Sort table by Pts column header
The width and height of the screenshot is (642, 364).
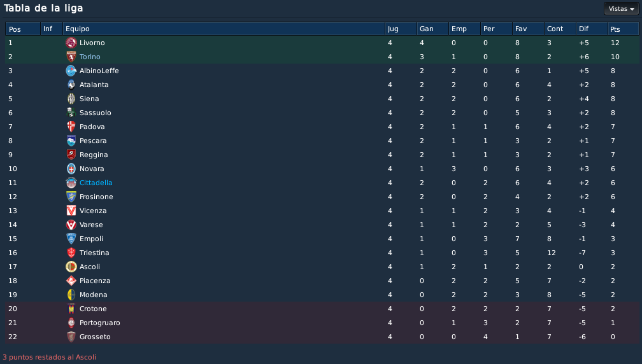(623, 29)
